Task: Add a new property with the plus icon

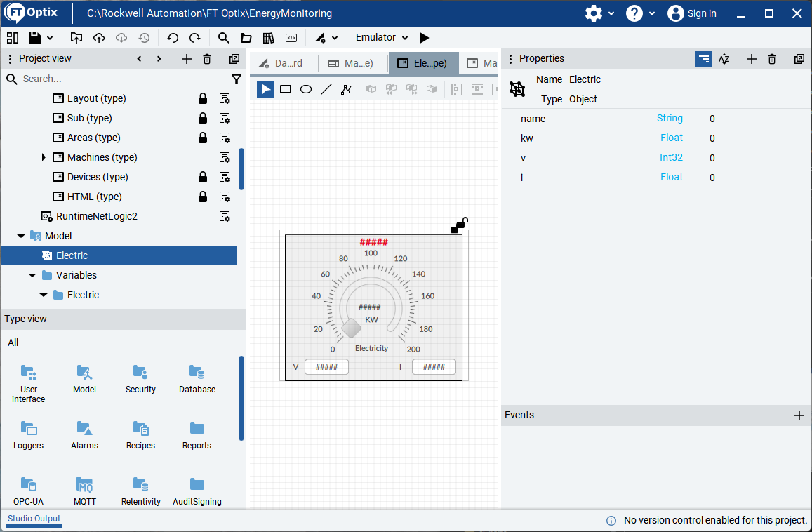Action: tap(751, 59)
